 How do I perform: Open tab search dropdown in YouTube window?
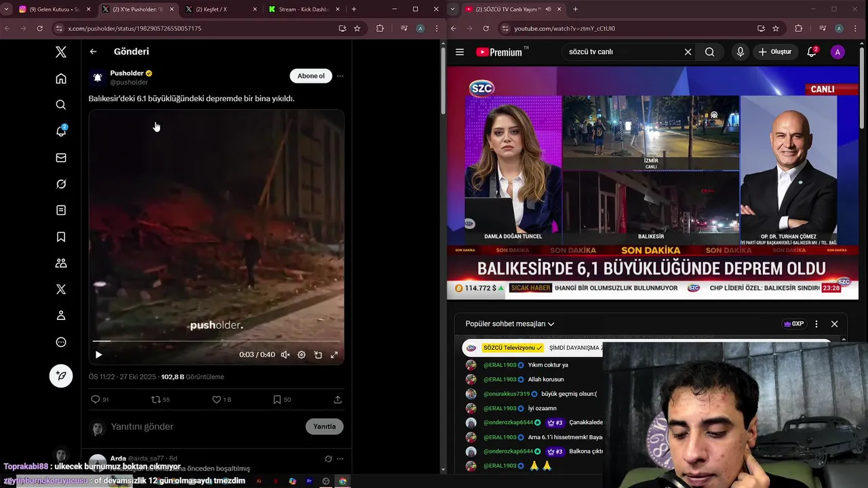(x=453, y=9)
